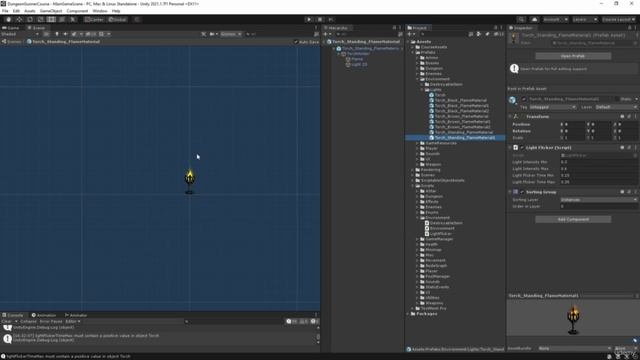Open the Layer dropdown showing Default
The image size is (640, 360).
tap(616, 107)
